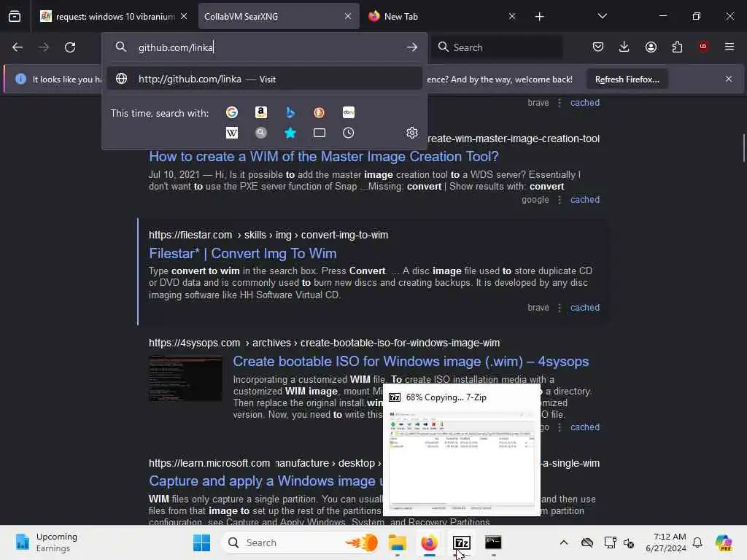
Task: Open Firefox application hamburger menu
Action: tap(729, 47)
